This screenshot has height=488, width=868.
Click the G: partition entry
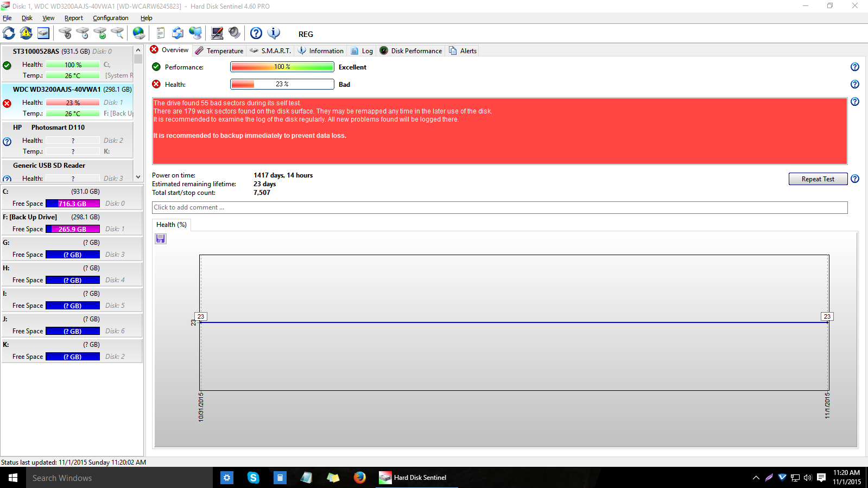pos(72,248)
